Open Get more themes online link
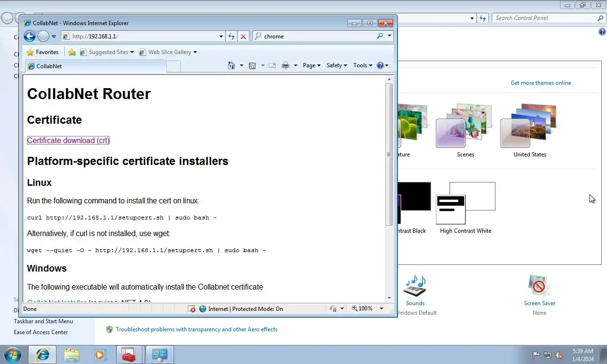The width and height of the screenshot is (607, 364). (541, 83)
